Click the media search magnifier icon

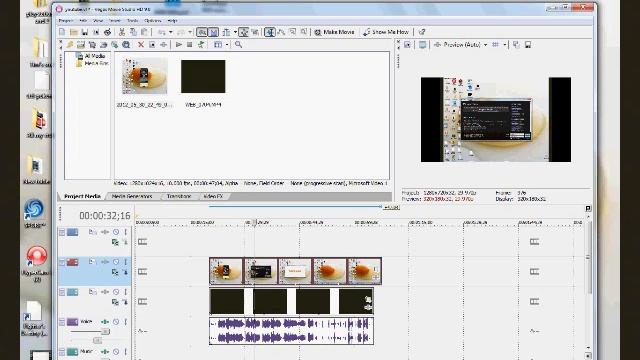click(238, 44)
